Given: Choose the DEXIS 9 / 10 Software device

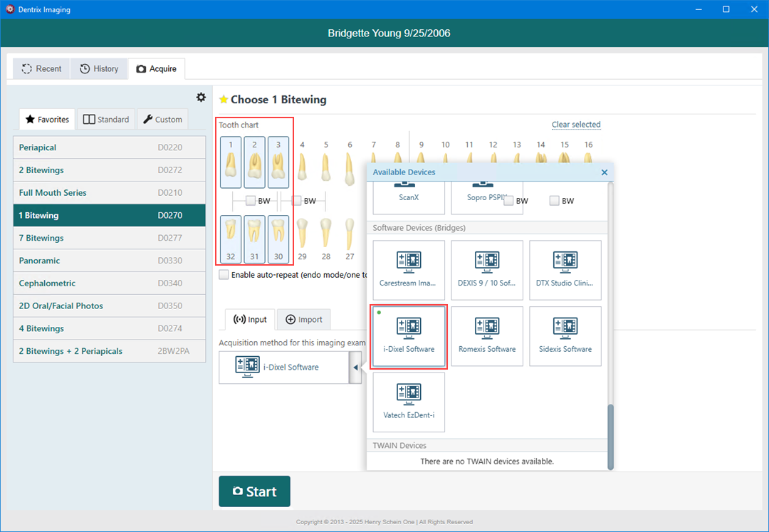Looking at the screenshot, I should coord(487,269).
